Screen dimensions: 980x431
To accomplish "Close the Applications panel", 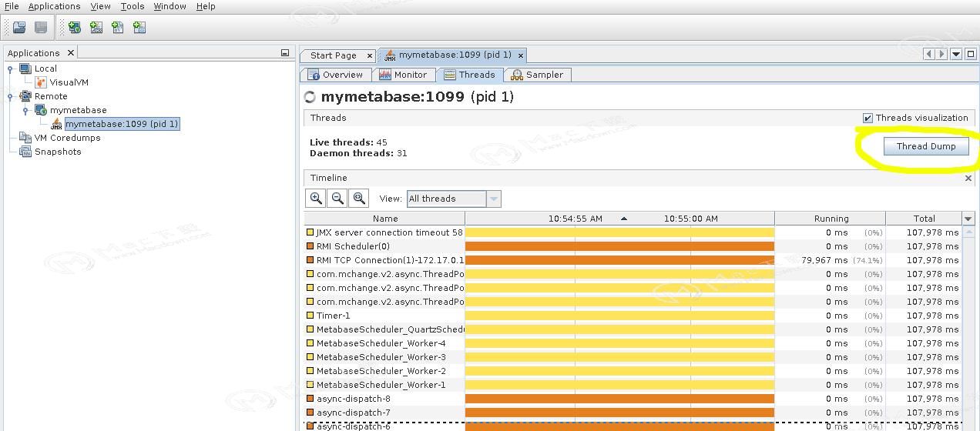I will (x=70, y=53).
